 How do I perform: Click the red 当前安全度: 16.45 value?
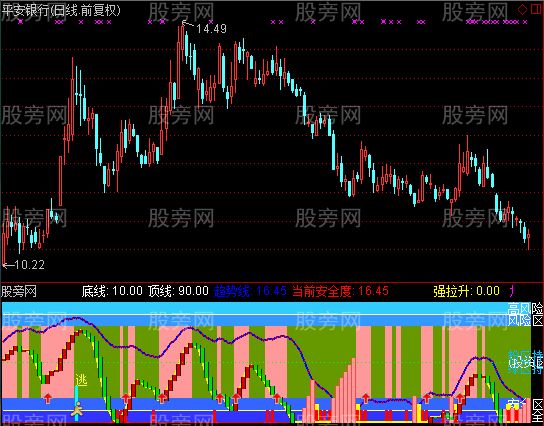[x=340, y=291]
